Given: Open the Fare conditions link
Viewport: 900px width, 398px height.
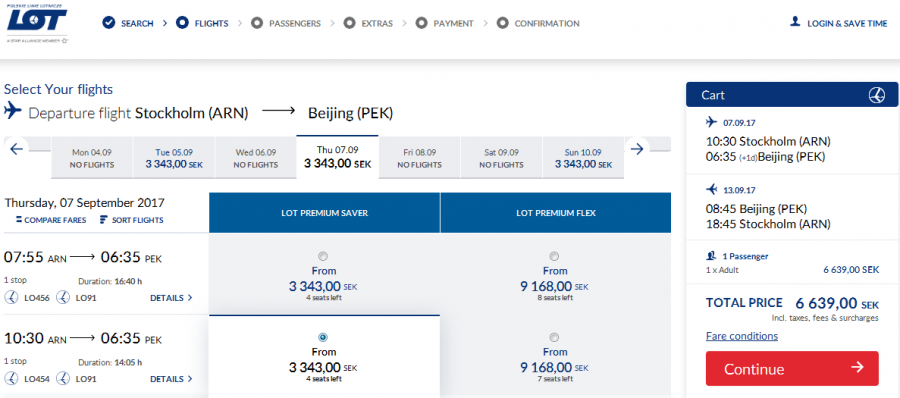Looking at the screenshot, I should [x=742, y=336].
